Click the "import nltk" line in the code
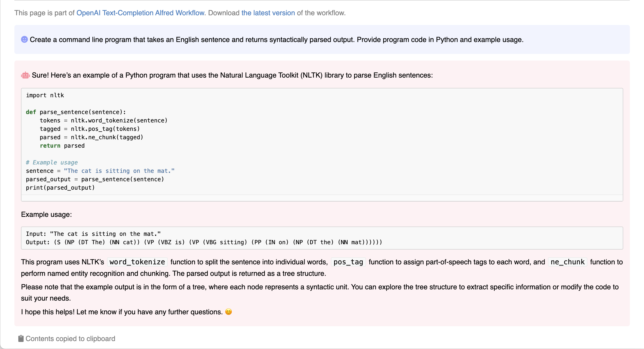The height and width of the screenshot is (349, 644). pos(45,95)
